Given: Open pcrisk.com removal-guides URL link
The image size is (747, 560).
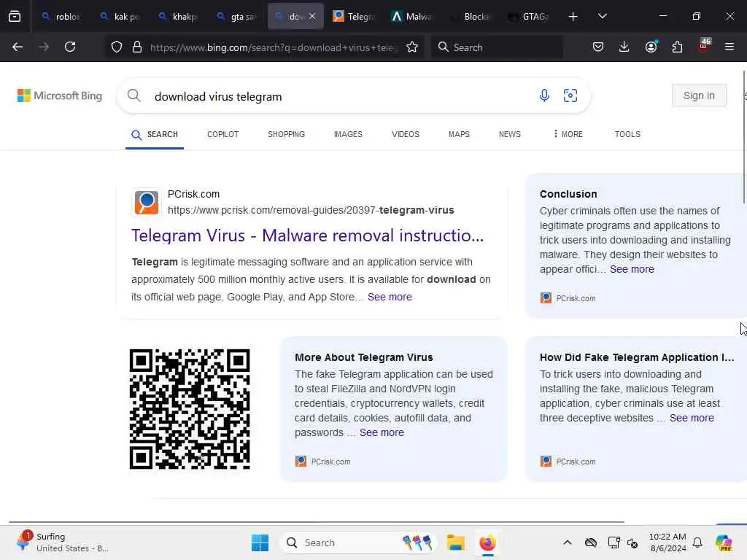Looking at the screenshot, I should coord(311,210).
